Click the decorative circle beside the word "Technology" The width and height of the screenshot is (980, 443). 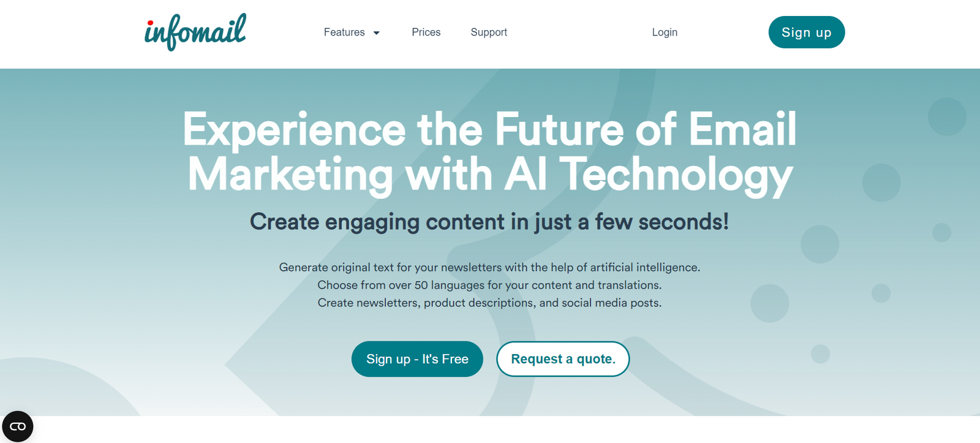click(881, 183)
